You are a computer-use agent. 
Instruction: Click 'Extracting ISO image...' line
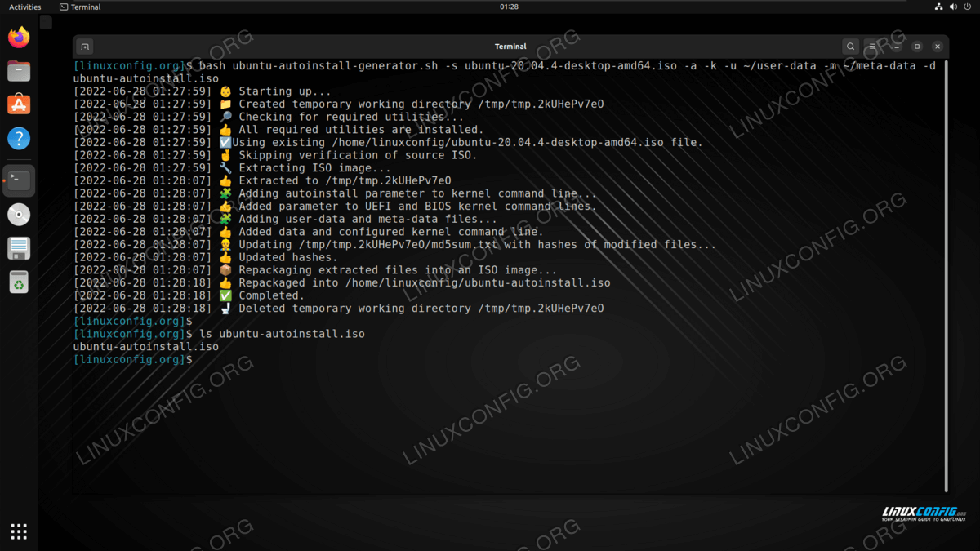pyautogui.click(x=233, y=168)
